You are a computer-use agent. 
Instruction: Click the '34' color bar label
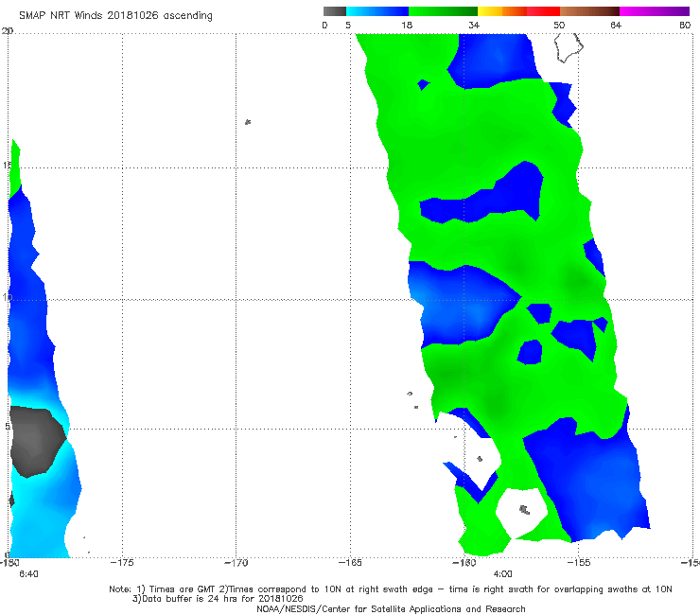[x=474, y=25]
